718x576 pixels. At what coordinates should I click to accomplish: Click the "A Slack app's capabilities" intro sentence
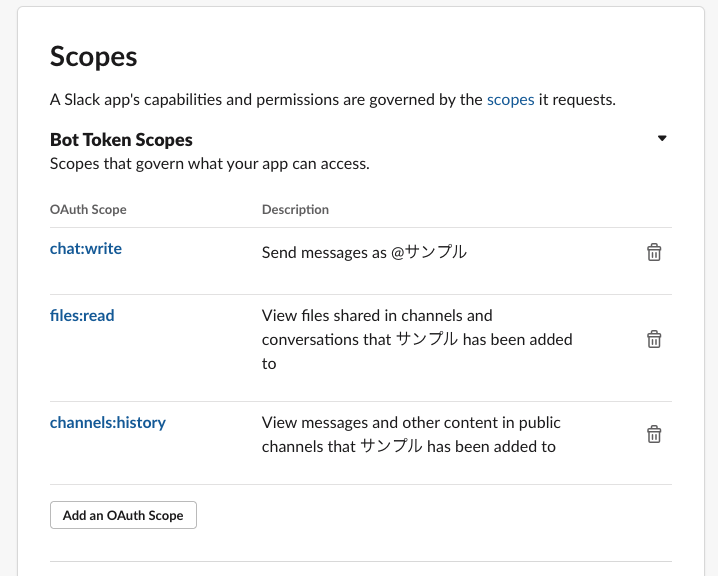coord(266,100)
